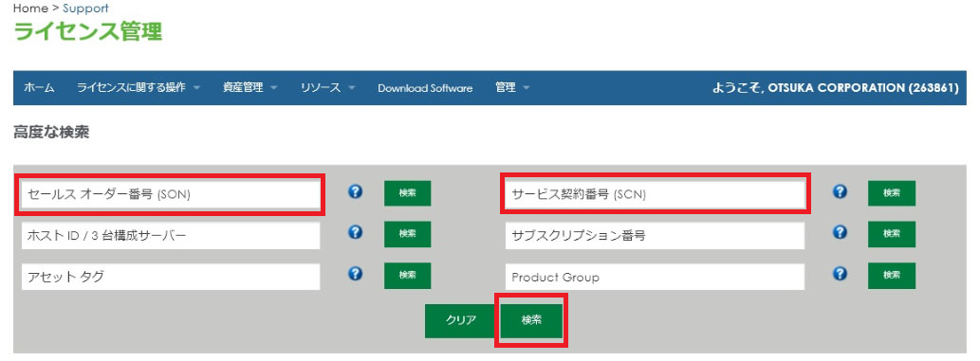This screenshot has width=980, height=361.
Task: Click the Home breadcrumb text
Action: click(30, 9)
